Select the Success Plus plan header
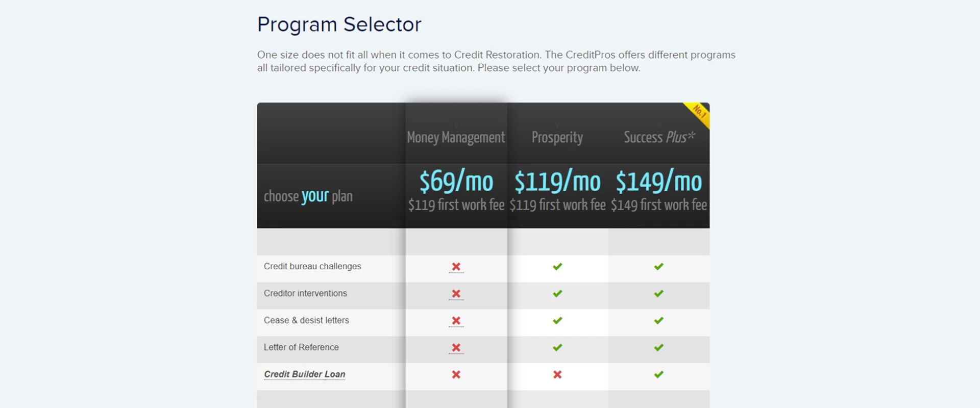The height and width of the screenshot is (408, 980). pyautogui.click(x=659, y=137)
